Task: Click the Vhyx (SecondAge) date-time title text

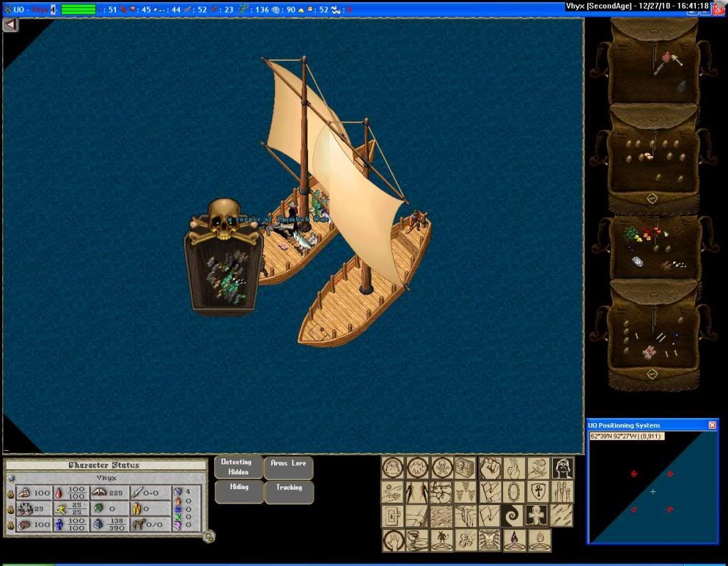Action: click(638, 6)
